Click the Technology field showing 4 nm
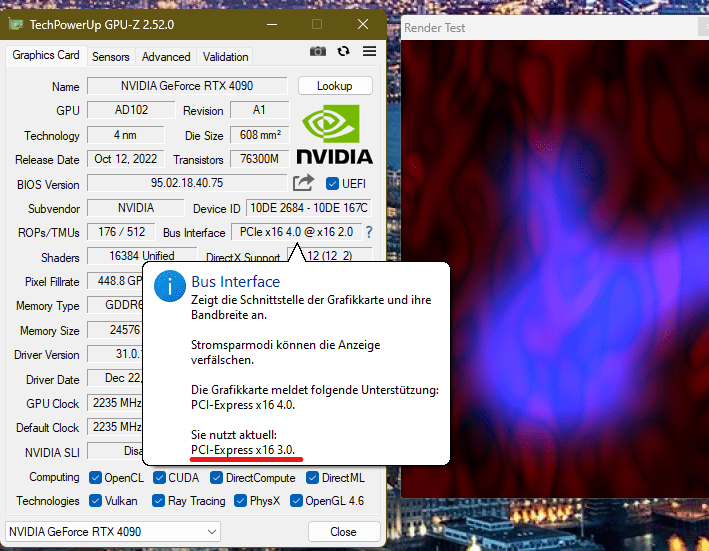This screenshot has height=551, width=709. click(126, 135)
